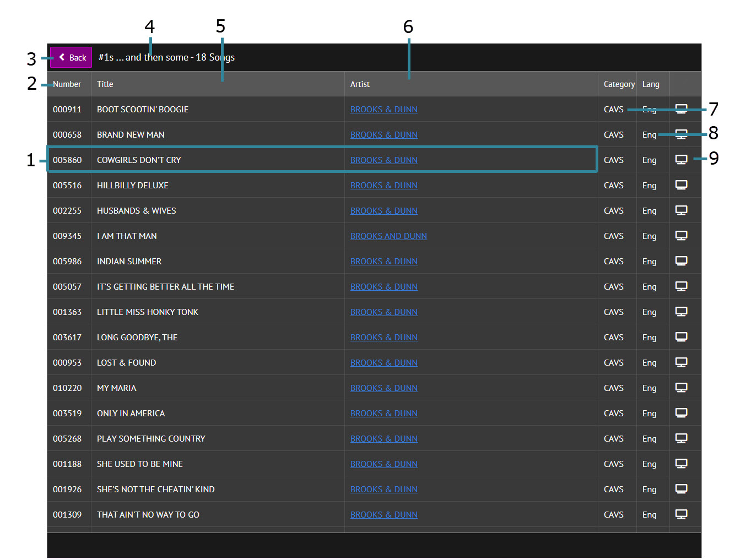Select the LITTLE MISS HONKY TONK song title
This screenshot has width=746, height=560.
click(148, 312)
